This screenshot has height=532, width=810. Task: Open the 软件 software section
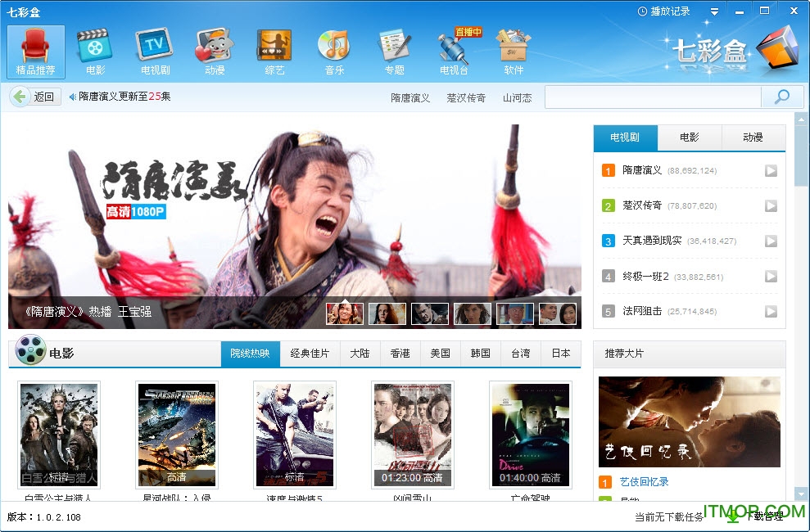514,52
